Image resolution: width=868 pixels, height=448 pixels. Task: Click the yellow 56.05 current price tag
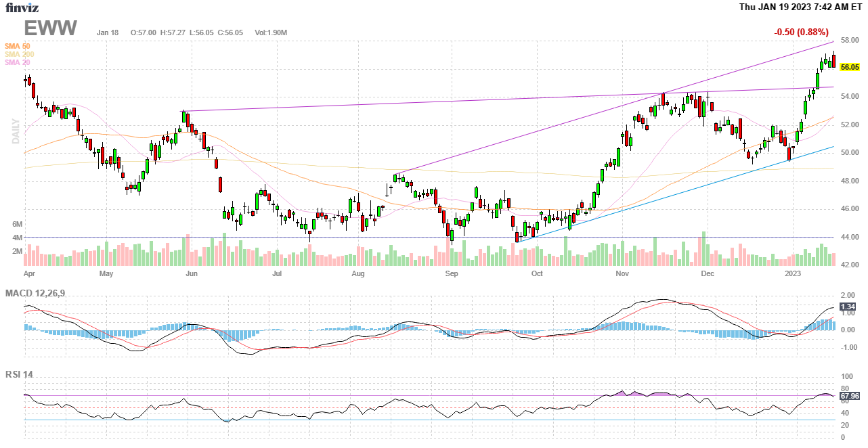click(x=849, y=68)
